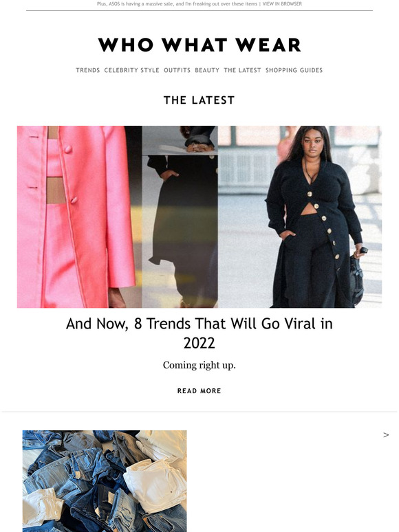Click the pink coat photo

79,217
